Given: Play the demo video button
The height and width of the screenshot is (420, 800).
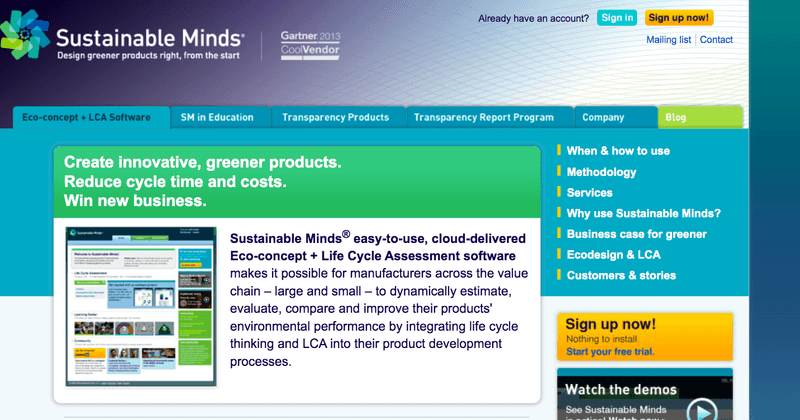Looking at the screenshot, I should 704,409.
